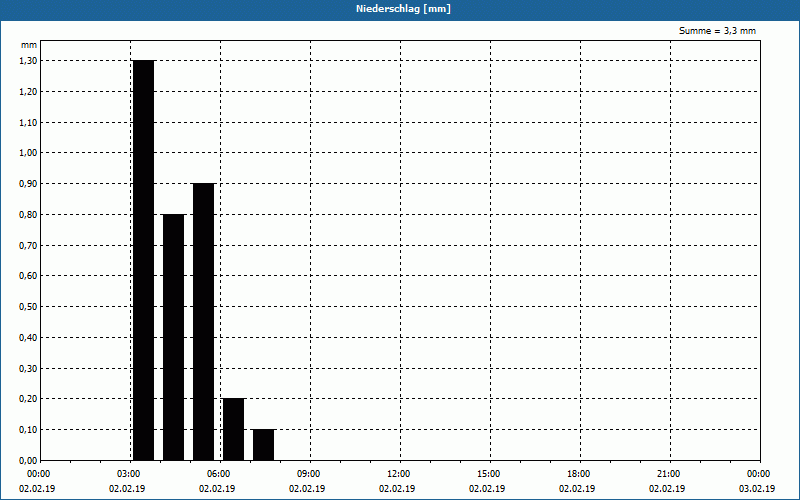Screen dimensions: 800x500
Task: Click the 18:00 time axis label
Action: tap(580, 474)
